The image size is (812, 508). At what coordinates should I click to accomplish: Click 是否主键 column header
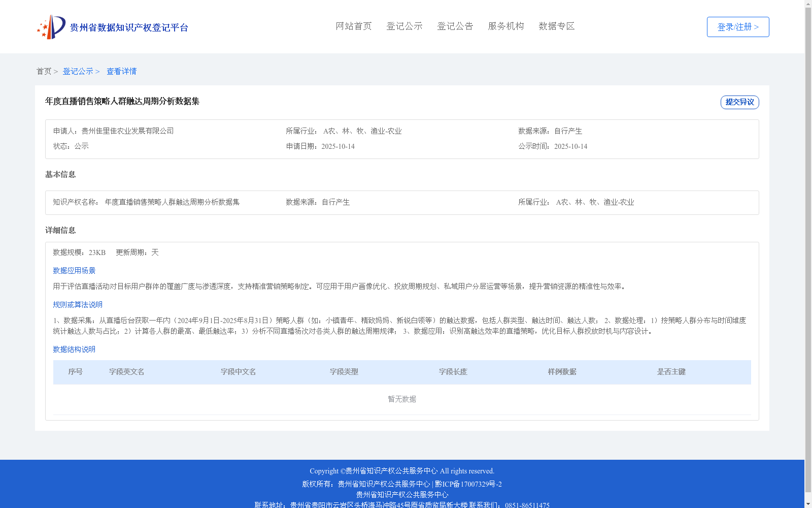[671, 372]
